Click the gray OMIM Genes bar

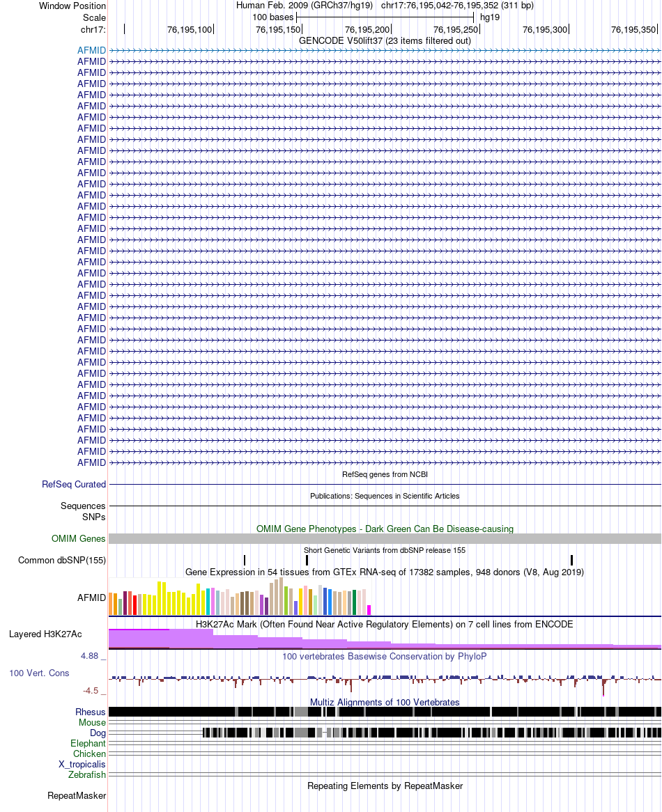(x=385, y=538)
